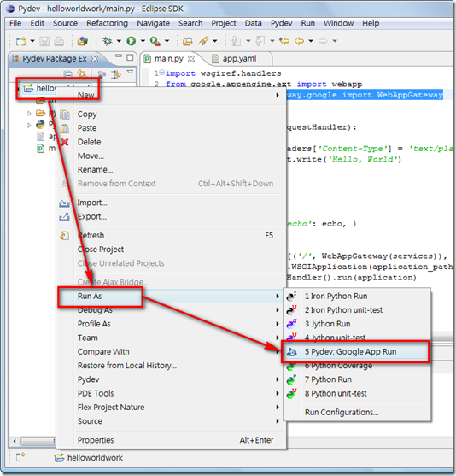The height and width of the screenshot is (476, 456).
Task: Open the Window menu
Action: coord(338,23)
